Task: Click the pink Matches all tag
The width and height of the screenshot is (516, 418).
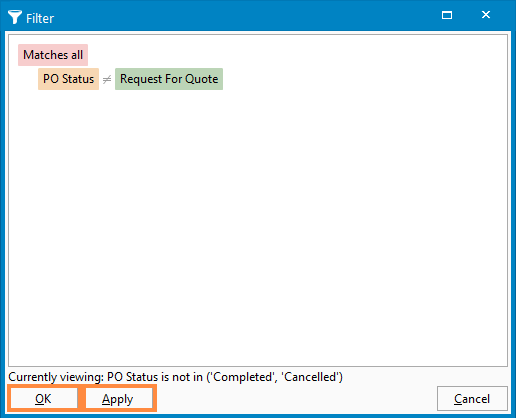Action: pos(53,55)
